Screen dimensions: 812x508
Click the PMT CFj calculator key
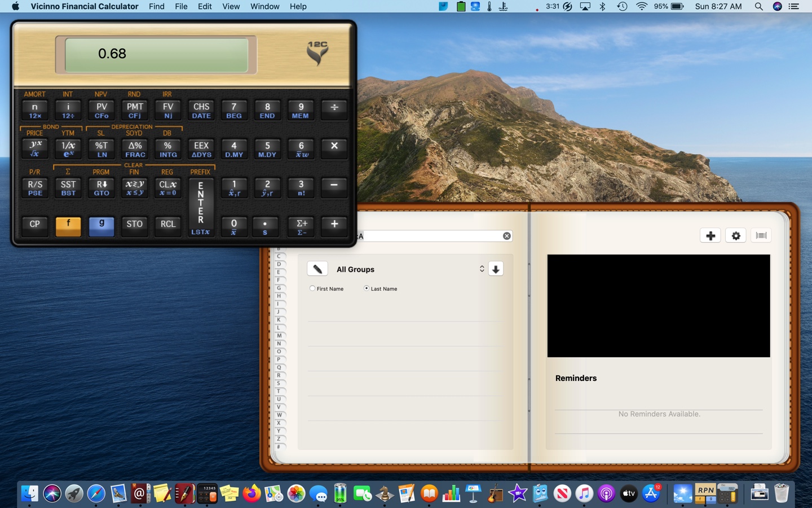(135, 111)
